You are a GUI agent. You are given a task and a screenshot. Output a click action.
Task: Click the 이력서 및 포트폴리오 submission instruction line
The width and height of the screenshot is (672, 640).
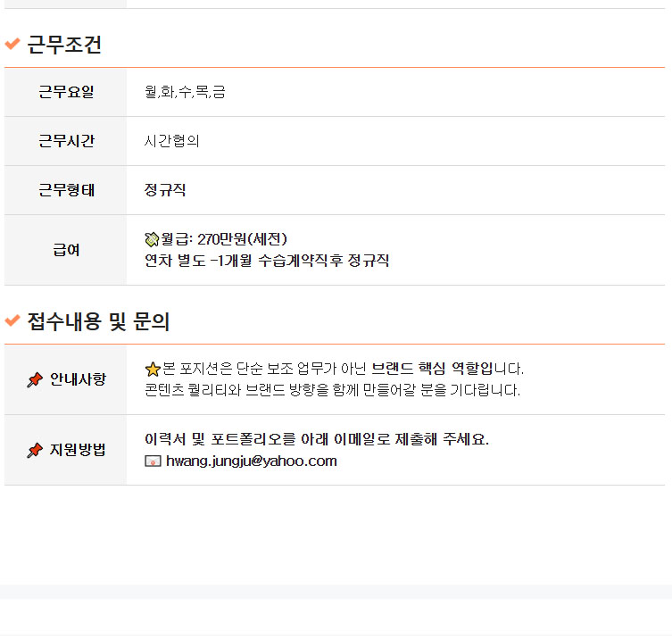click(317, 439)
